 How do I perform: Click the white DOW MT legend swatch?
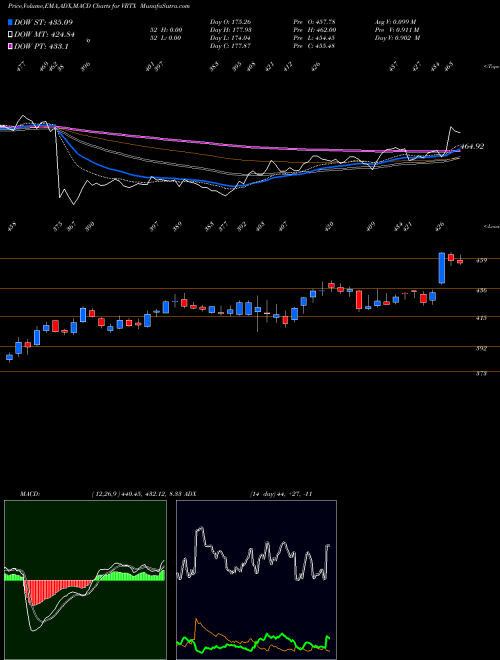pos(10,35)
